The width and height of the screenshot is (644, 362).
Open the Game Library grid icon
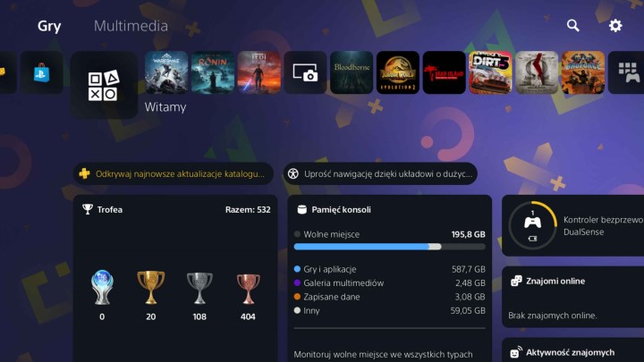629,72
